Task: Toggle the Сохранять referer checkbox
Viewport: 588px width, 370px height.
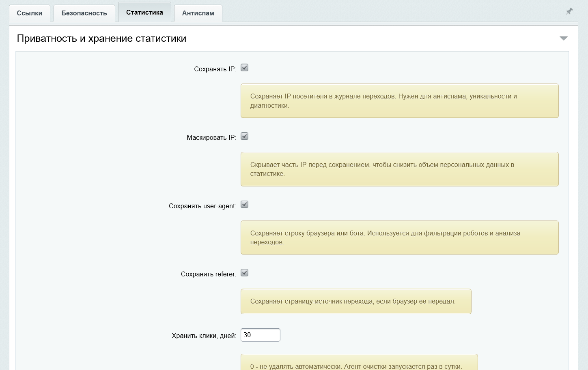Action: [244, 273]
